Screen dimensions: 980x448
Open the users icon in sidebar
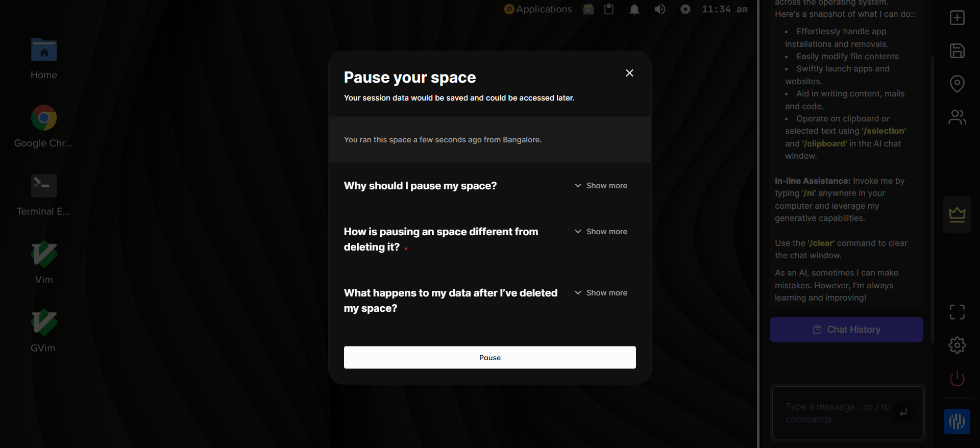957,117
